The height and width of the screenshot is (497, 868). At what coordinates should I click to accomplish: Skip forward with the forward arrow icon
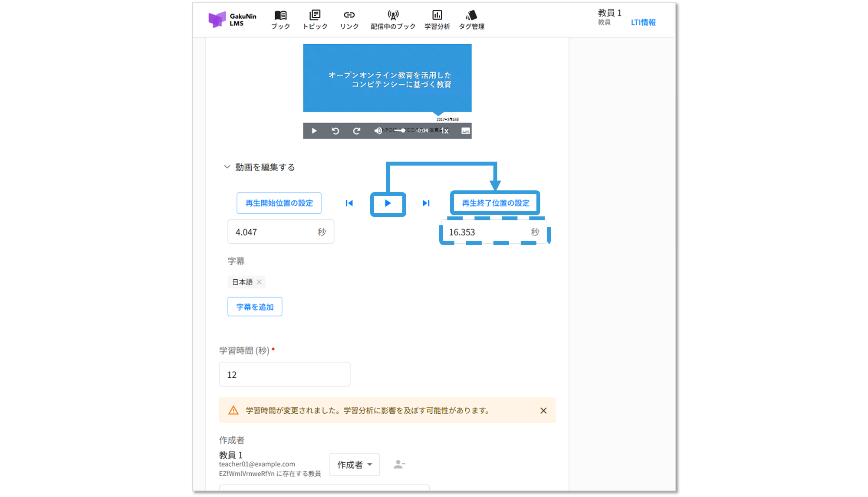tap(356, 131)
